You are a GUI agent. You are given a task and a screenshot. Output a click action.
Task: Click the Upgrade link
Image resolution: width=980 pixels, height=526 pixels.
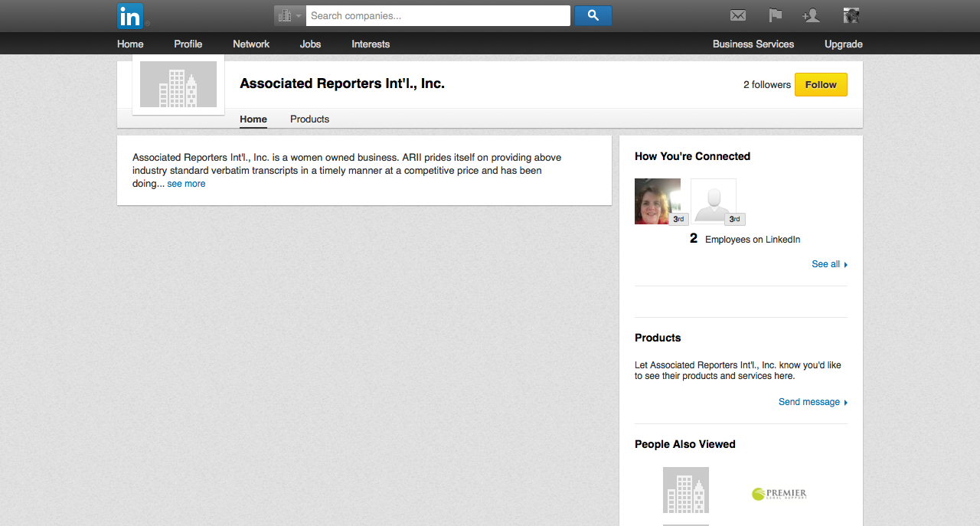(844, 44)
